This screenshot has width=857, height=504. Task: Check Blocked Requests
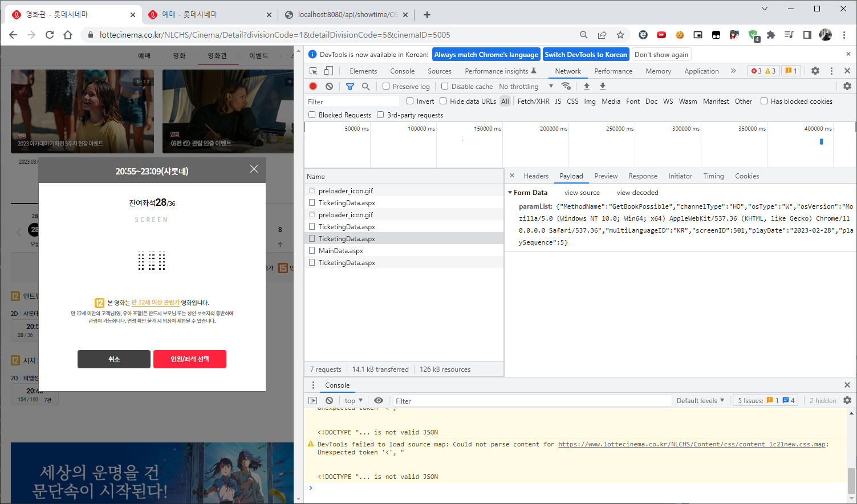312,115
